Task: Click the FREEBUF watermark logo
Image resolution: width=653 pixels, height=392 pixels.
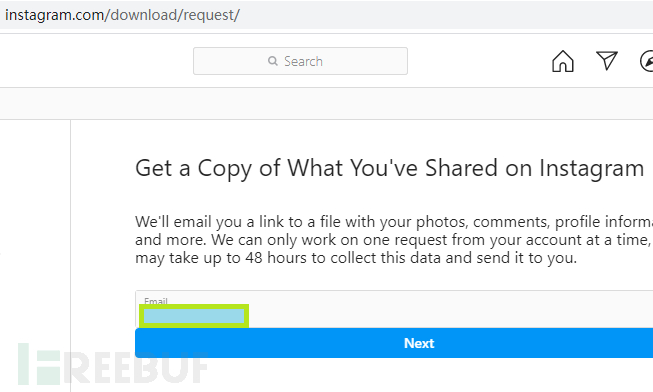Action: (x=113, y=364)
